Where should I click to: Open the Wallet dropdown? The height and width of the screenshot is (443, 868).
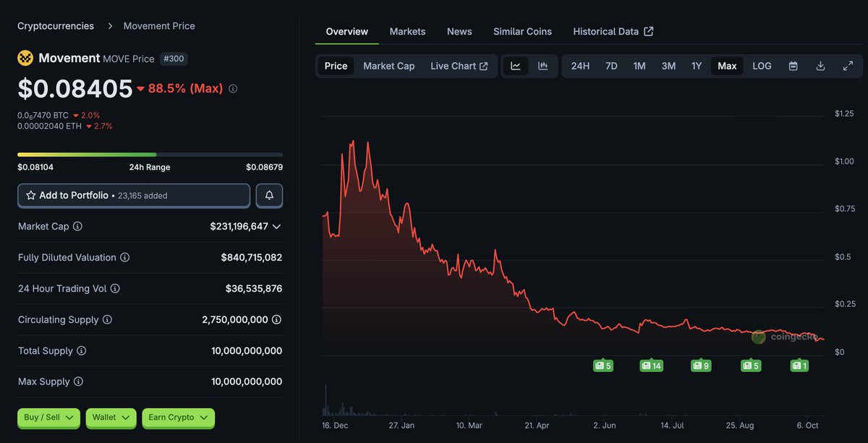click(111, 418)
